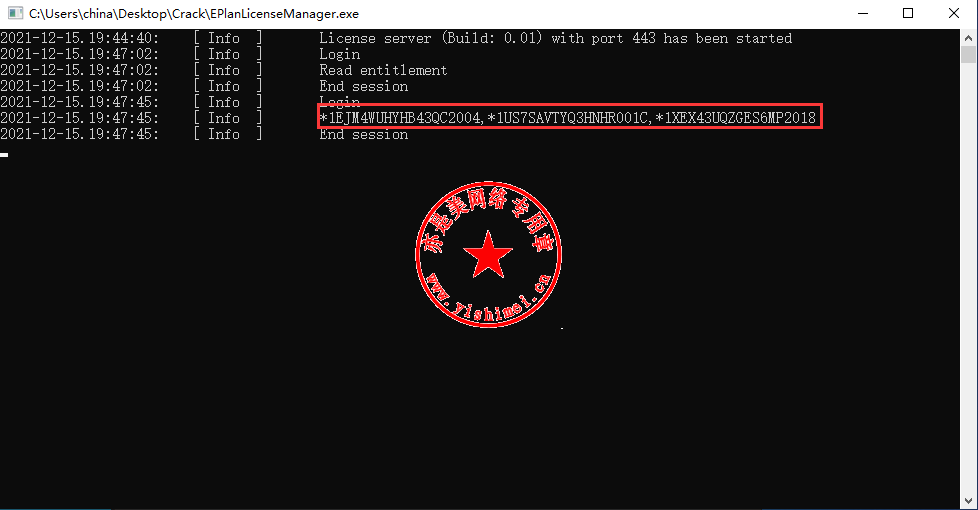Close the EPlanLicenseManager console window
Screen dimensions: 978x510
(x=954, y=13)
